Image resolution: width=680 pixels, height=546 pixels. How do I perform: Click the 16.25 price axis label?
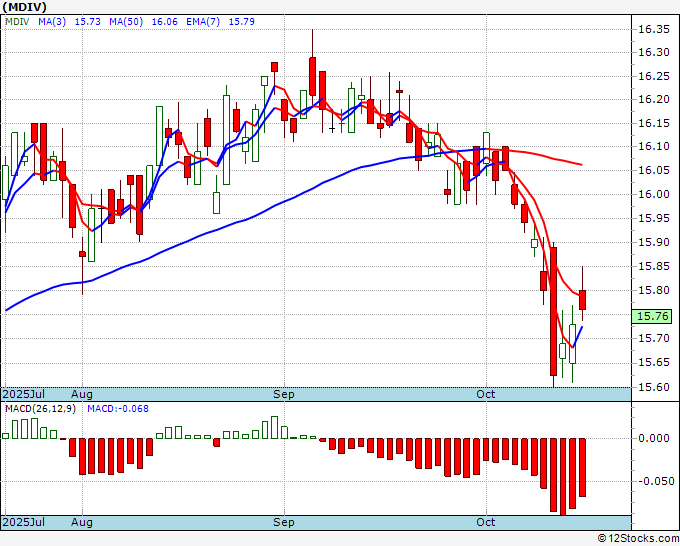(654, 77)
